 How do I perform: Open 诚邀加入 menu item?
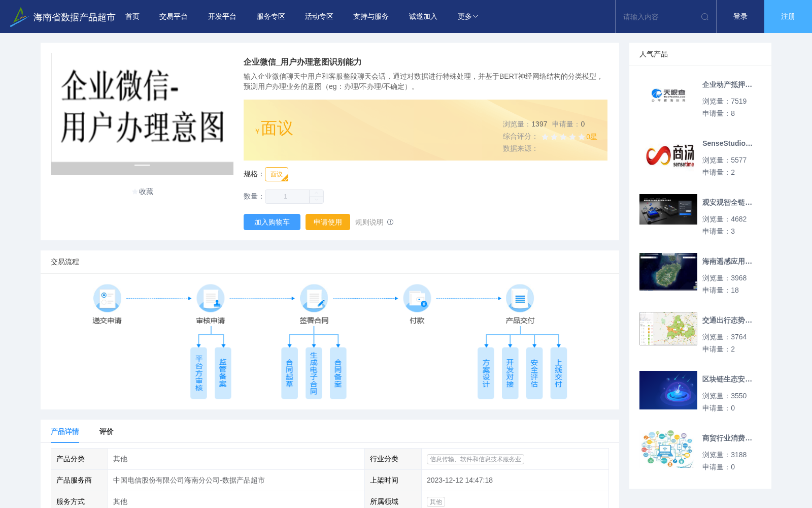point(423,17)
